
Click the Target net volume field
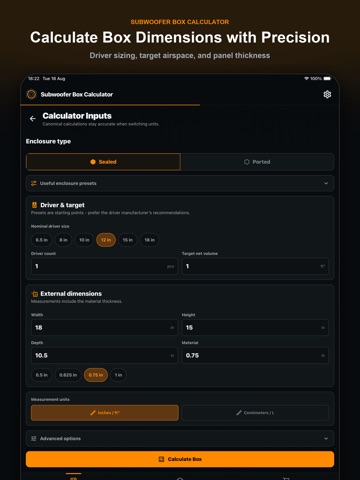(255, 266)
